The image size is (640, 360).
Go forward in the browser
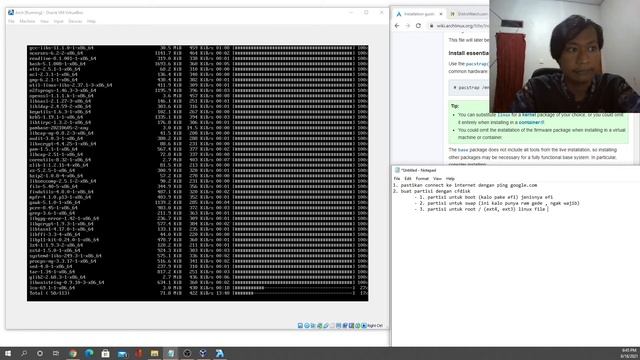click(408, 26)
